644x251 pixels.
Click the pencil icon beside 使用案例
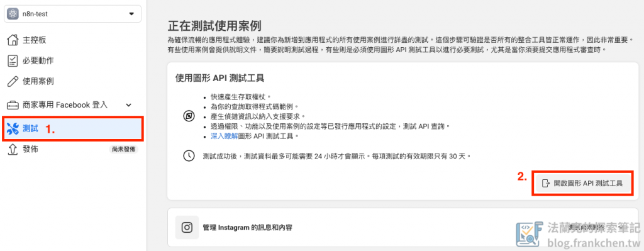13,81
